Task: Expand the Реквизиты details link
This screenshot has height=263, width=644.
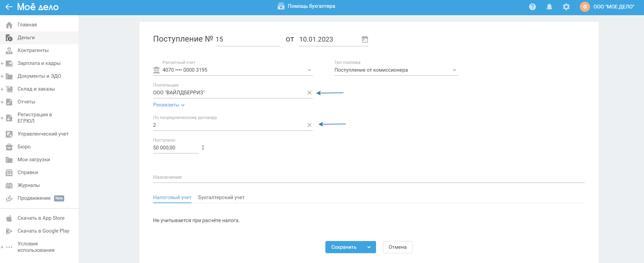Action: click(169, 105)
